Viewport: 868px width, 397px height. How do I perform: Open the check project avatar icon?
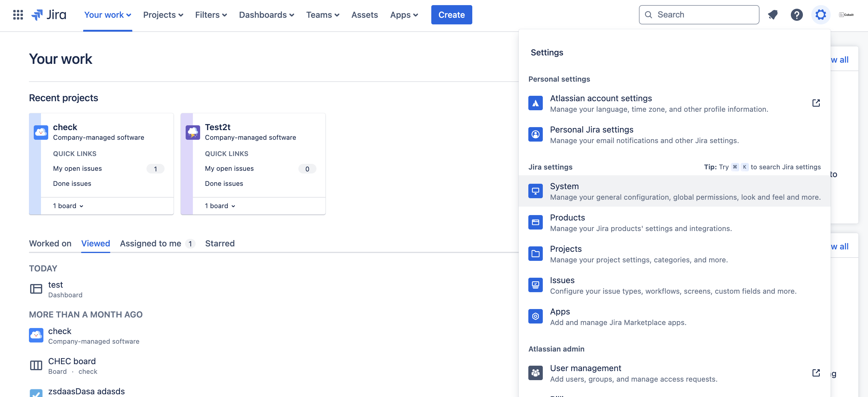(41, 132)
